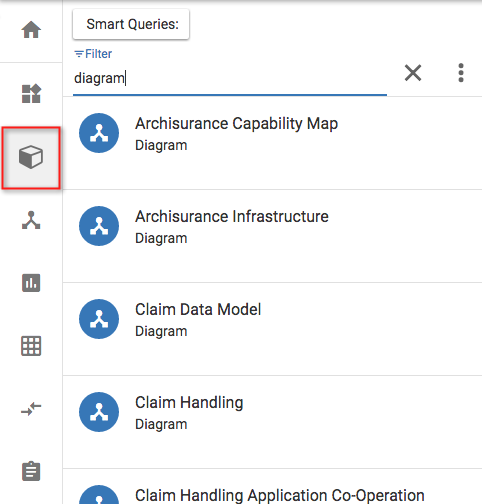482x504 pixels.
Task: Click the Filter label above search field
Action: pyautogui.click(x=93, y=54)
